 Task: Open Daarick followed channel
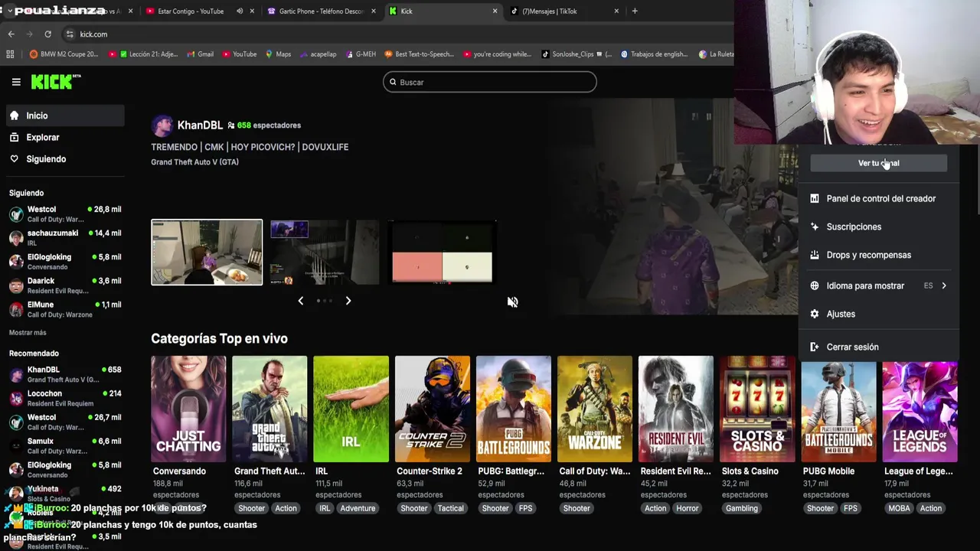(65, 285)
